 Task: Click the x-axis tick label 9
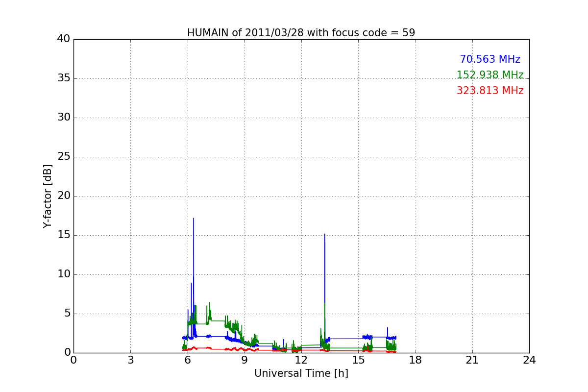coord(245,360)
